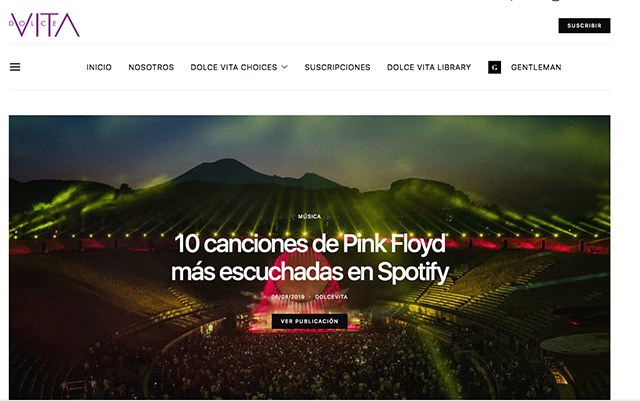Click the Suscribir button
Viewport: 640px width, 401px height.
click(x=584, y=25)
